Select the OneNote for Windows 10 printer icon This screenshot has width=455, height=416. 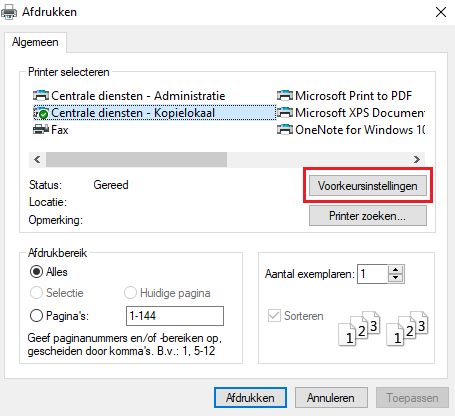[x=285, y=129]
